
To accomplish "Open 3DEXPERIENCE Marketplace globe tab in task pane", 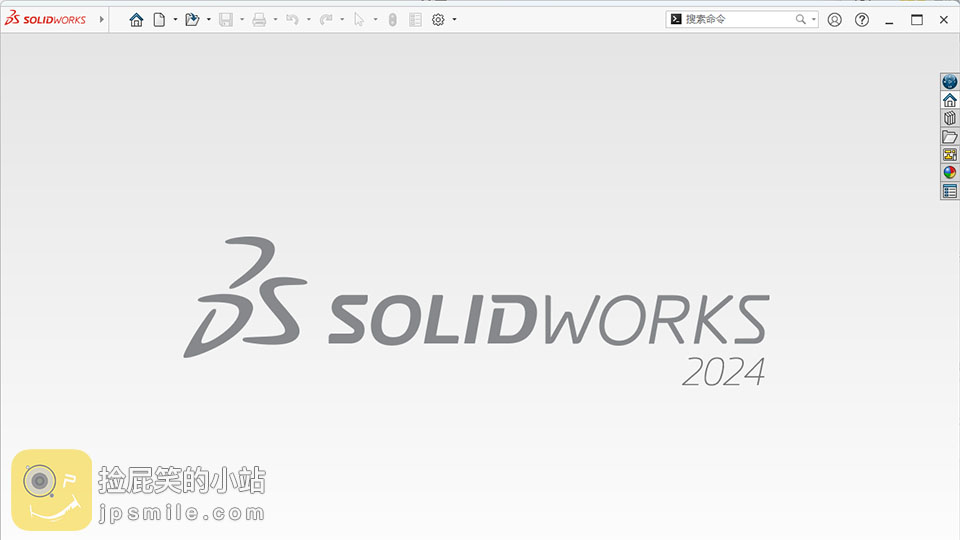I will point(949,82).
